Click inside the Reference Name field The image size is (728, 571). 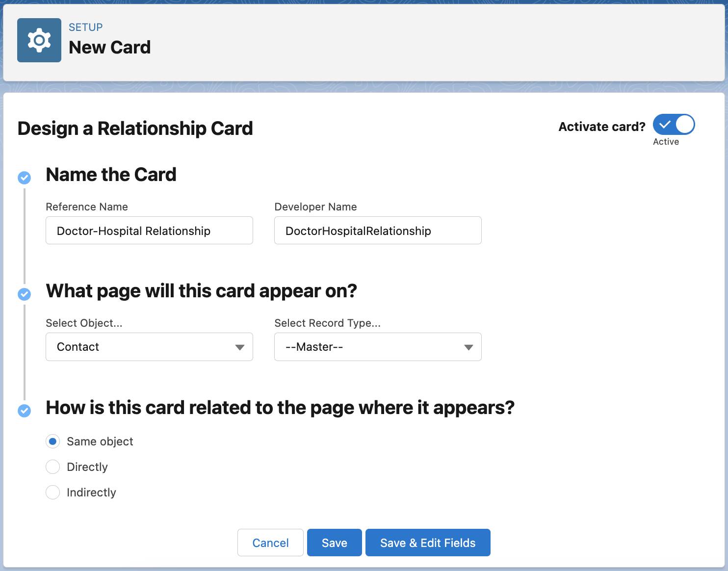point(149,230)
